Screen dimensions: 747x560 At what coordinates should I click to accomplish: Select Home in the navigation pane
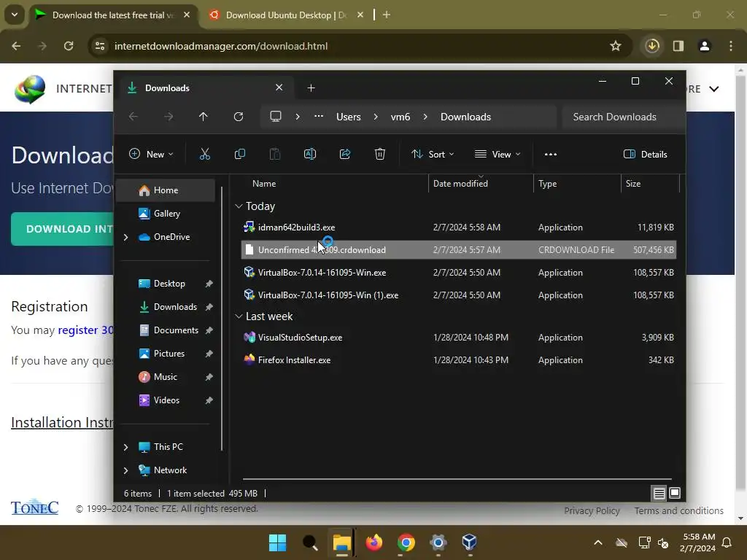coord(166,190)
